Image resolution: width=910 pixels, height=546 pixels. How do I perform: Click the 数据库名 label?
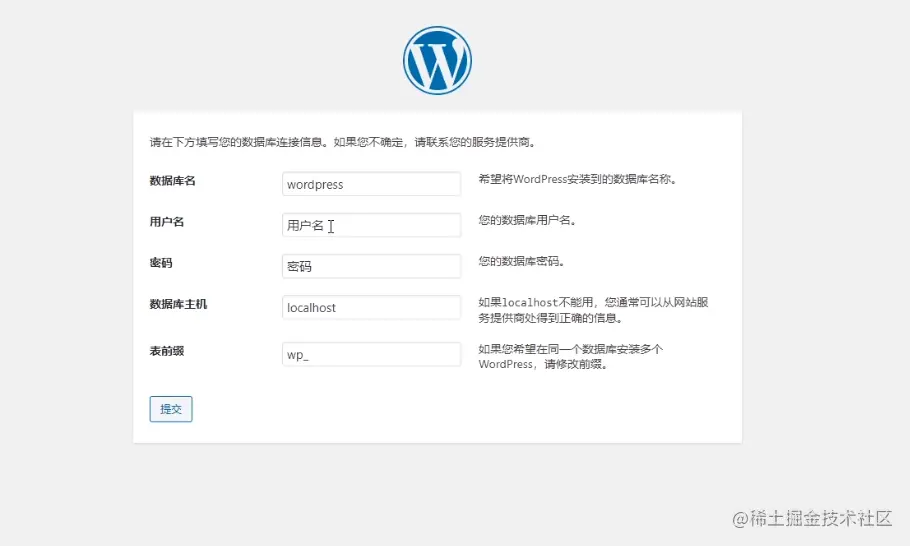[172, 180]
